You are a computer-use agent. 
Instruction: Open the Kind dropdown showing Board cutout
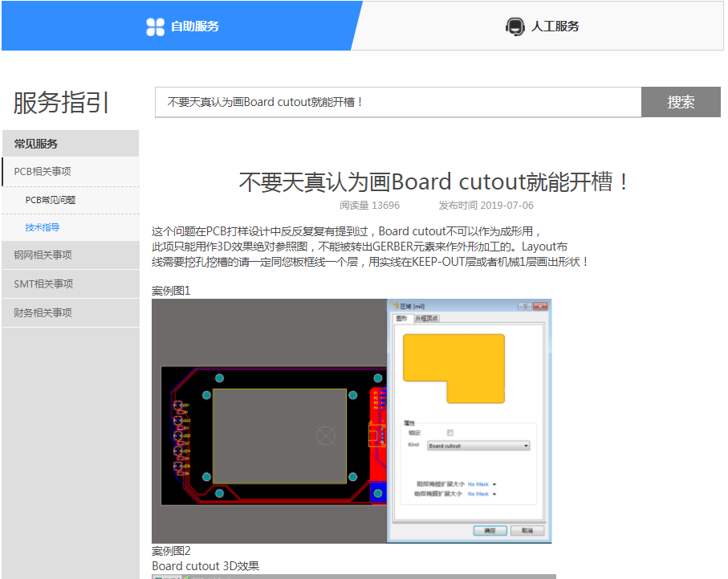478,446
